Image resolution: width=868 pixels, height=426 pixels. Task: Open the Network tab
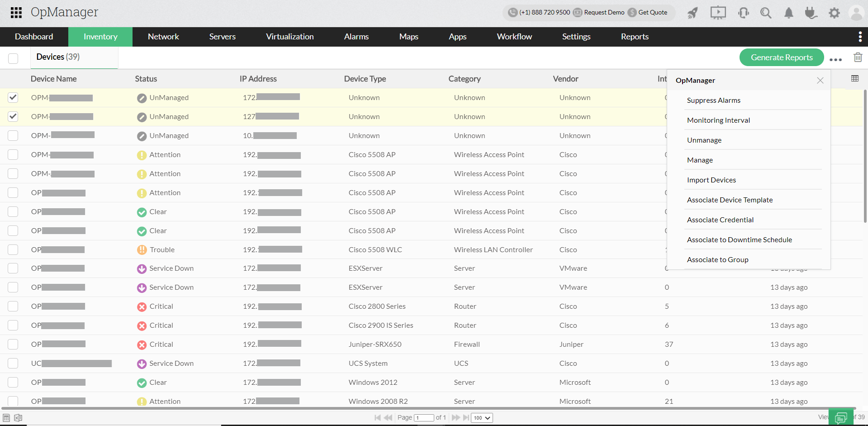pos(163,37)
